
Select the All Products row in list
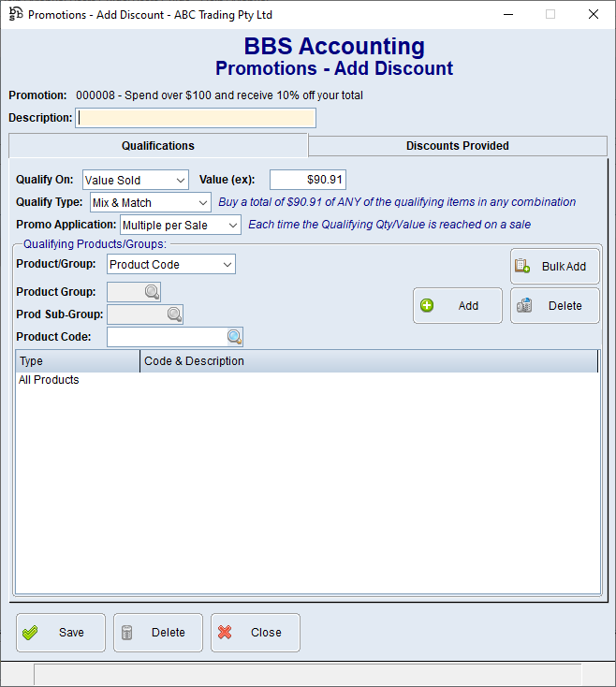(49, 380)
